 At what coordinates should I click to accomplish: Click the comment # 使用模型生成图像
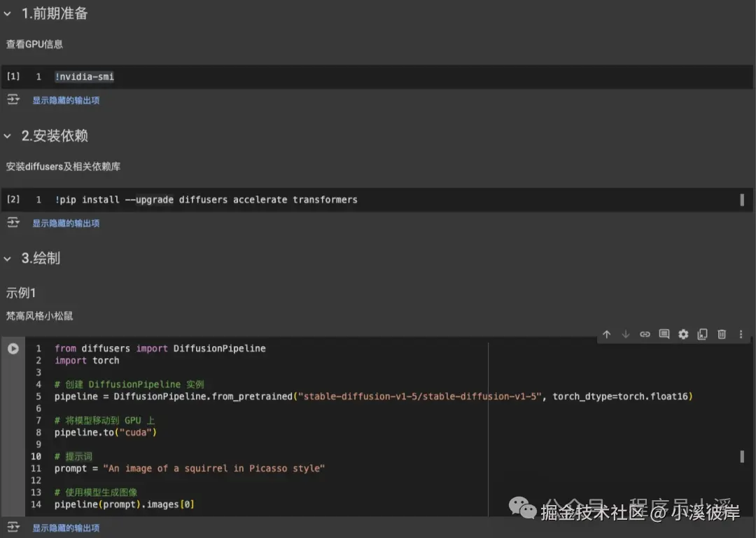[x=96, y=492]
